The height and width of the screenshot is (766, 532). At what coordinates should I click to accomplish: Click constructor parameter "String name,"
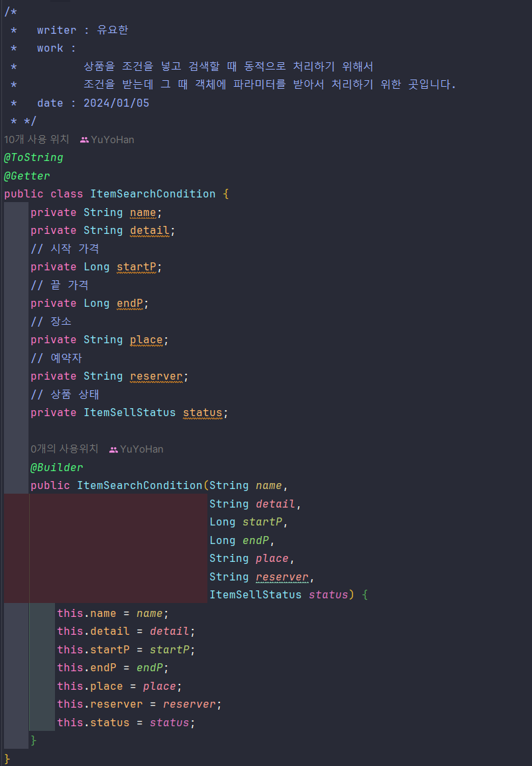pyautogui.click(x=248, y=486)
